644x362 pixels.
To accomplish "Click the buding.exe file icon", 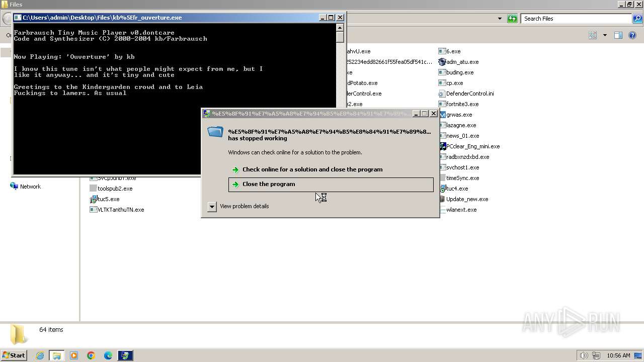I will point(442,72).
